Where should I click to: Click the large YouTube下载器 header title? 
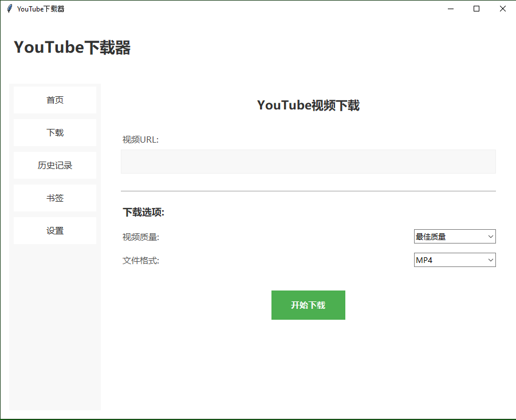pos(72,48)
